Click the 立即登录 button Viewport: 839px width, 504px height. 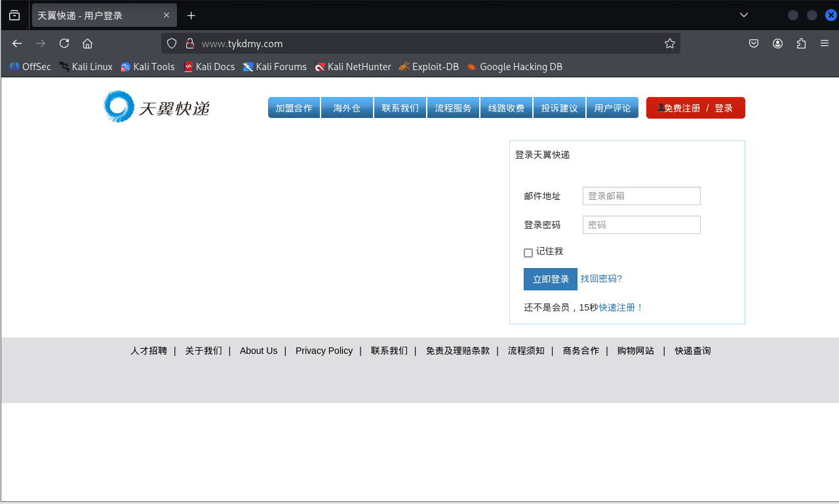pos(550,279)
